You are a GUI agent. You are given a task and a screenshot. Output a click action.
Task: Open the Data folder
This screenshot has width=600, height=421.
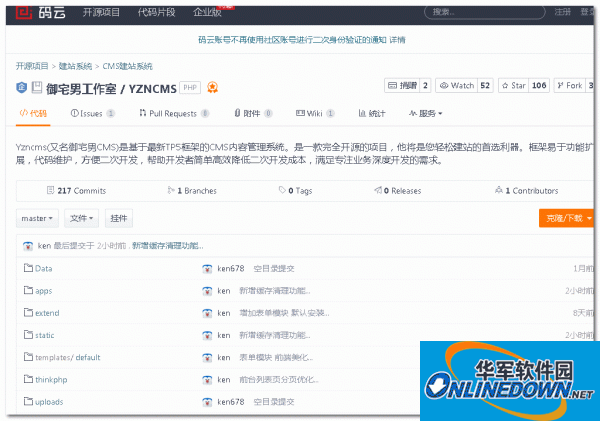44,268
